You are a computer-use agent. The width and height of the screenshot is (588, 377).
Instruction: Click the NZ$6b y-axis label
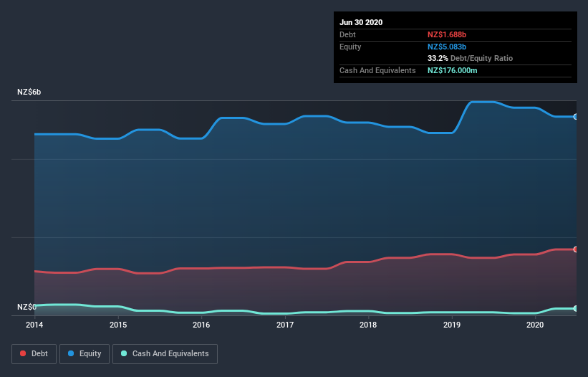pyautogui.click(x=29, y=92)
